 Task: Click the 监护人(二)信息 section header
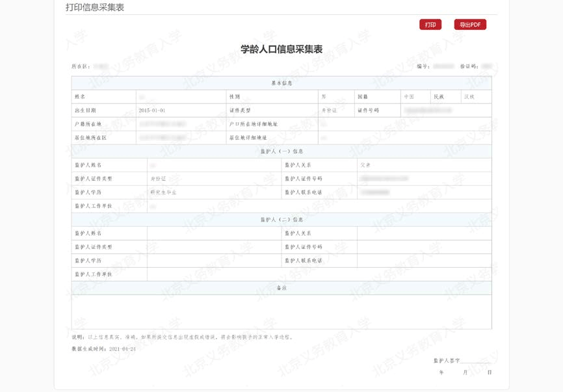pyautogui.click(x=281, y=219)
